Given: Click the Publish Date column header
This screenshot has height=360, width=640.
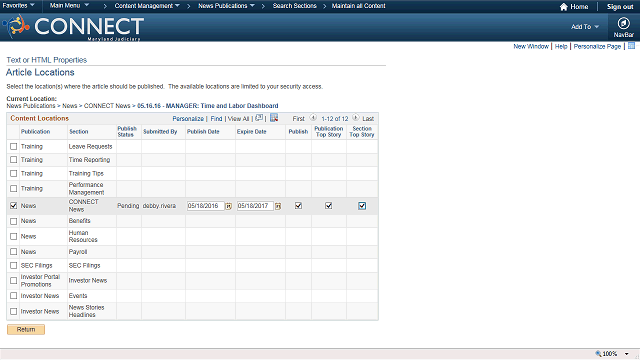Looking at the screenshot, I should pos(203,131).
